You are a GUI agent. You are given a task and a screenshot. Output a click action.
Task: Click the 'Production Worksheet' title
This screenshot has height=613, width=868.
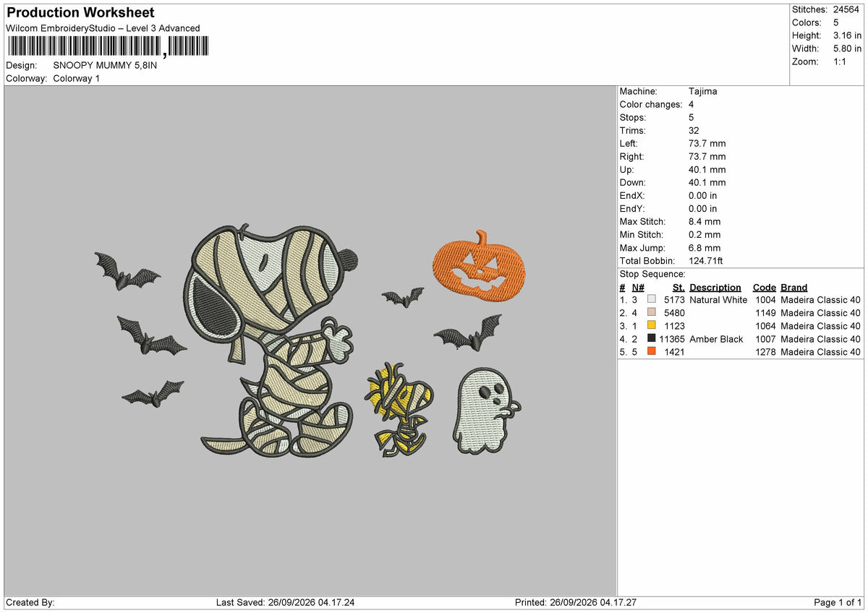click(x=80, y=13)
